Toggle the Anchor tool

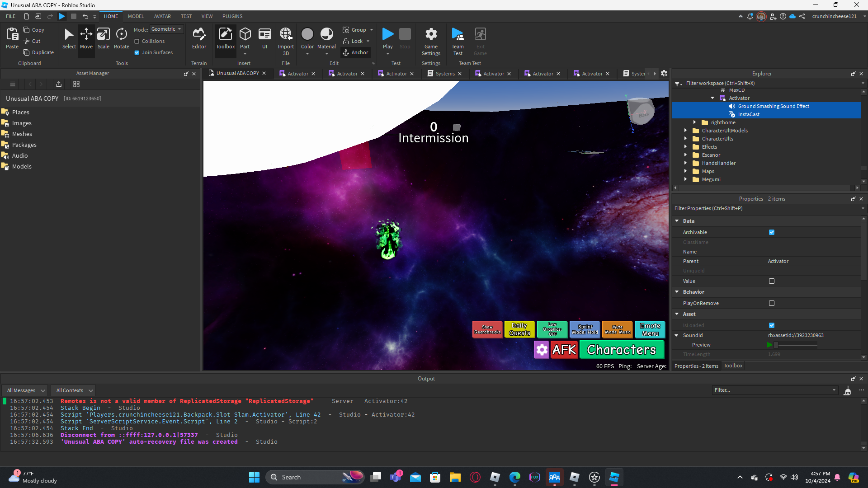point(355,52)
